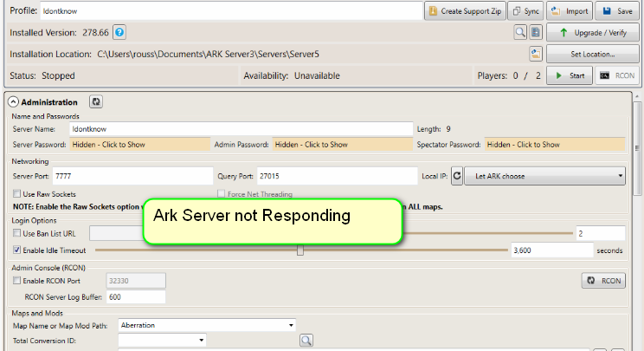Save the profile
The width and height of the screenshot is (644, 351).
point(617,11)
